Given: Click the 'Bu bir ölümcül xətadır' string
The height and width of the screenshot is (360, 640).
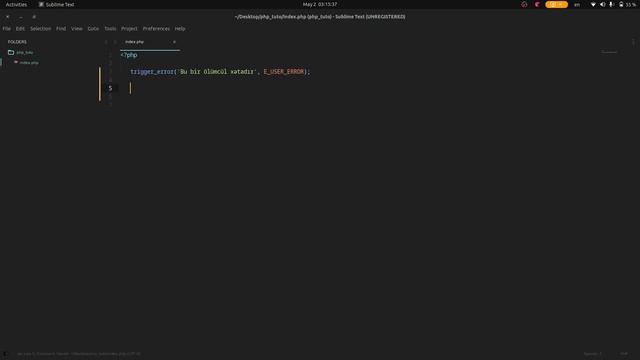Looking at the screenshot, I should (217, 71).
